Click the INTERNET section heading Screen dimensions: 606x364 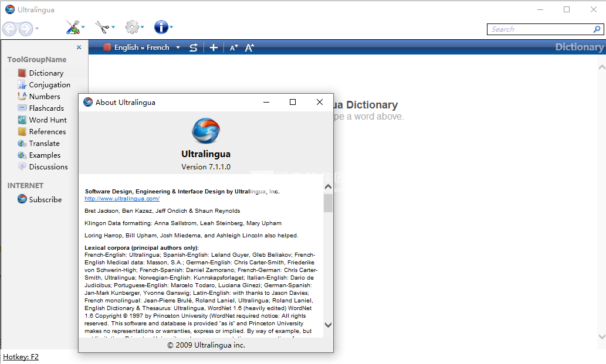pos(25,186)
